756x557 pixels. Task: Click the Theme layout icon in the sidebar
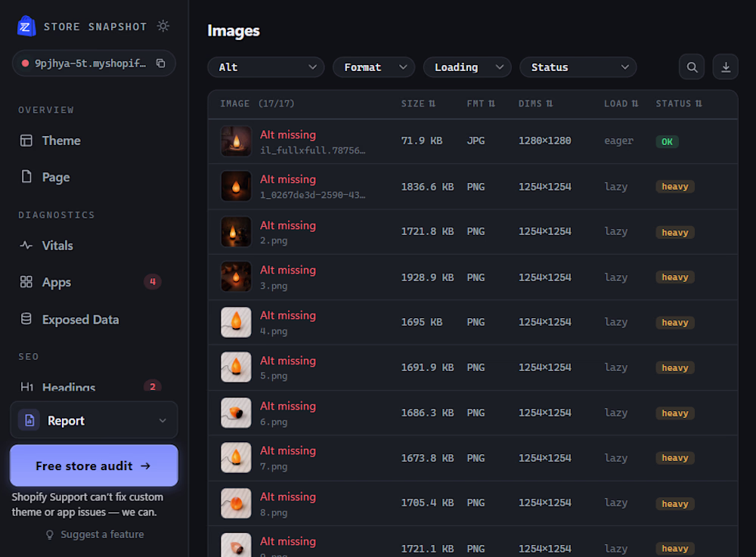click(26, 141)
